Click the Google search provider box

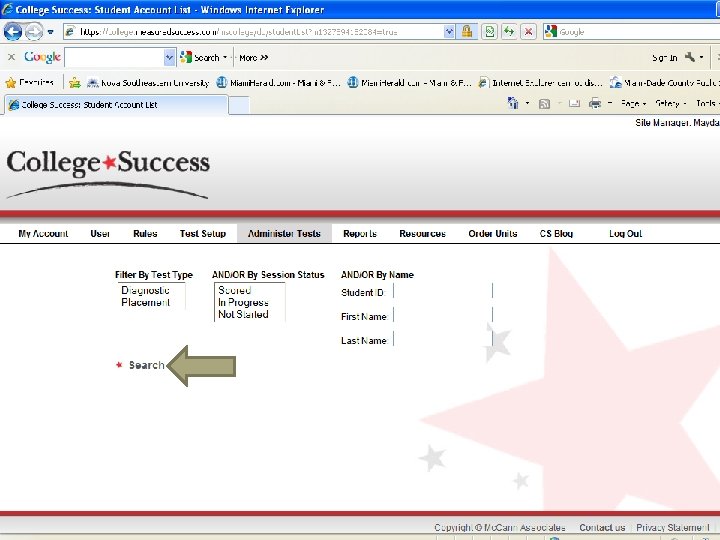(631, 32)
